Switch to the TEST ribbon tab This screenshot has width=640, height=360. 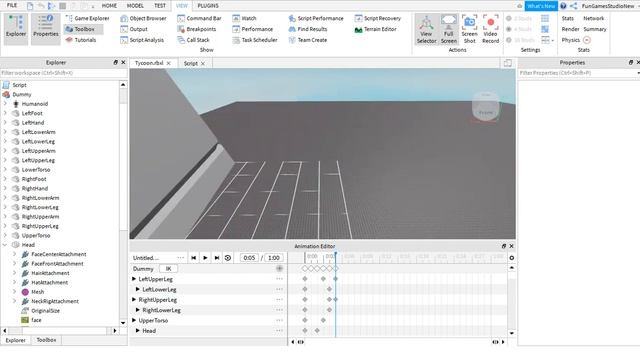pos(160,6)
